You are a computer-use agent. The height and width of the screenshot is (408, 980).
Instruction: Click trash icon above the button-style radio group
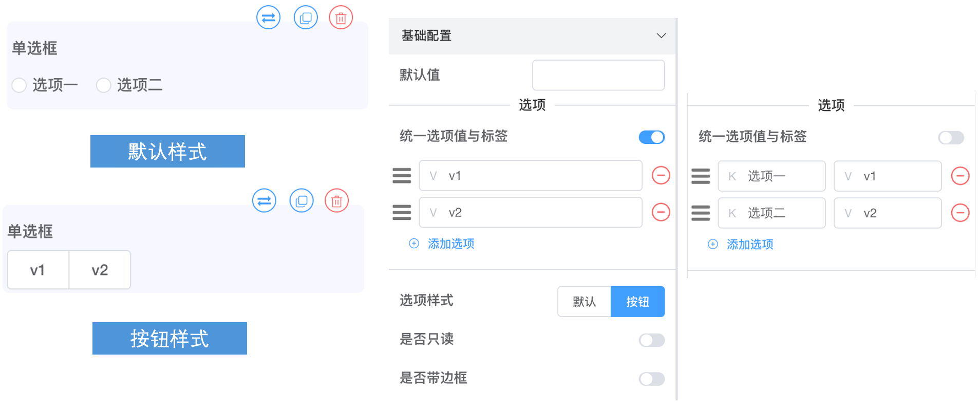(336, 200)
